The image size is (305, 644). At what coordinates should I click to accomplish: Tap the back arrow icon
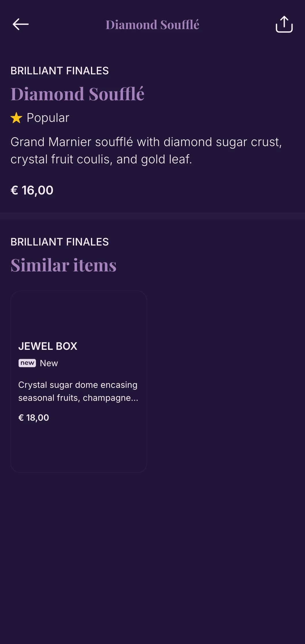click(x=21, y=24)
